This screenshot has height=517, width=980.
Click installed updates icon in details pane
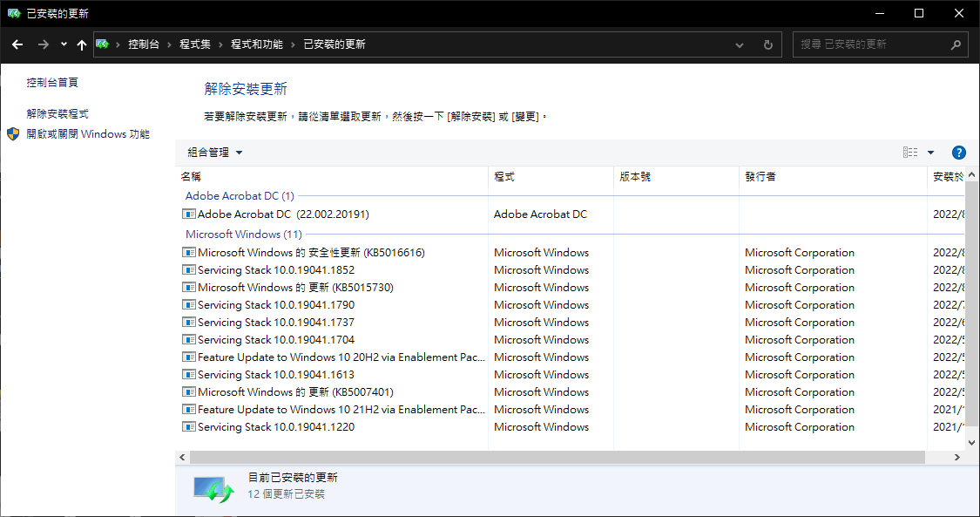(213, 488)
